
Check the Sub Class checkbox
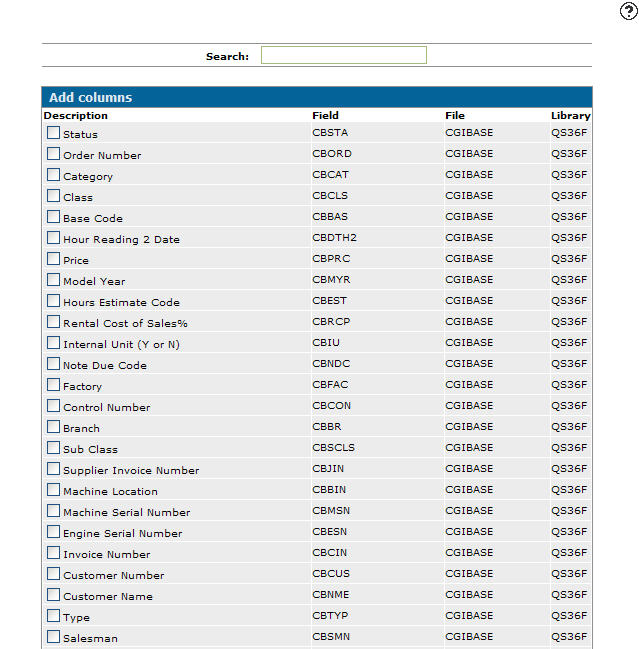tap(53, 447)
